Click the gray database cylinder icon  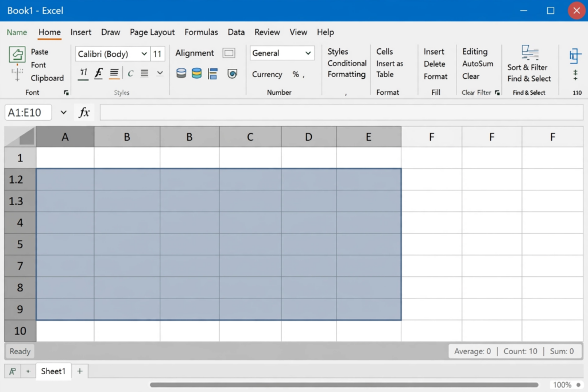[x=181, y=73]
